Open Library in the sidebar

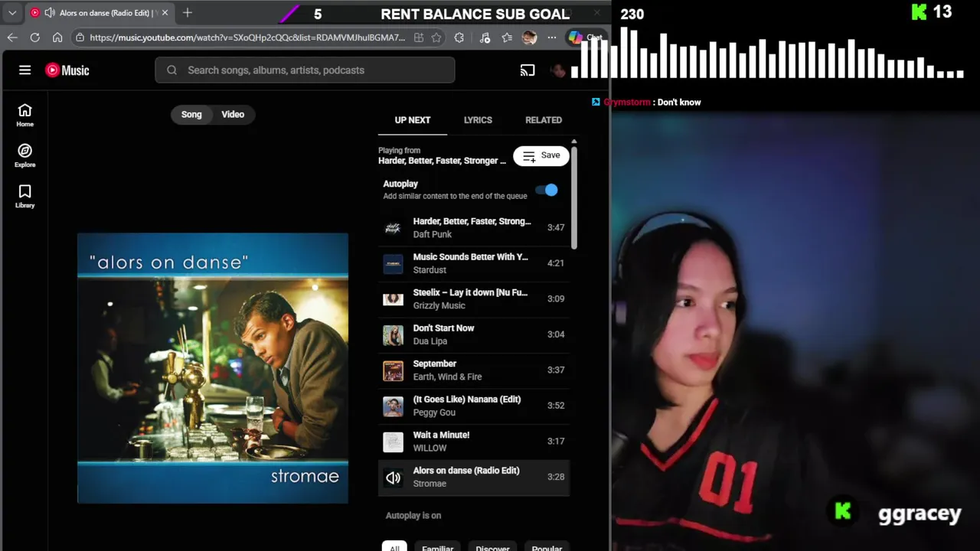tap(24, 197)
